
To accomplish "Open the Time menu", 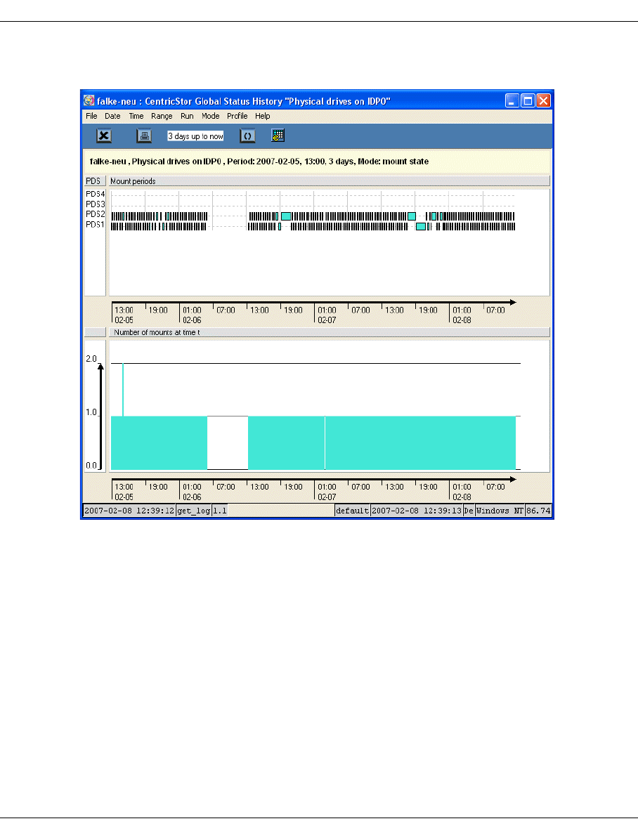I will click(x=136, y=116).
